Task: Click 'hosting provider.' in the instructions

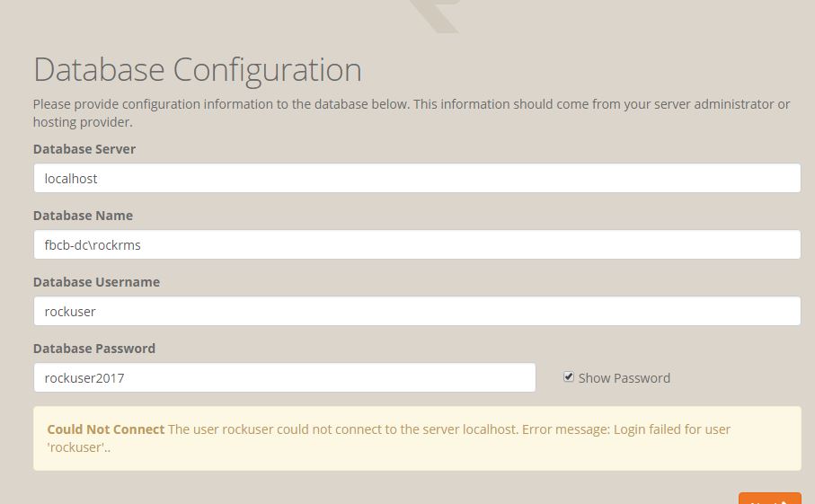Action: [x=83, y=122]
